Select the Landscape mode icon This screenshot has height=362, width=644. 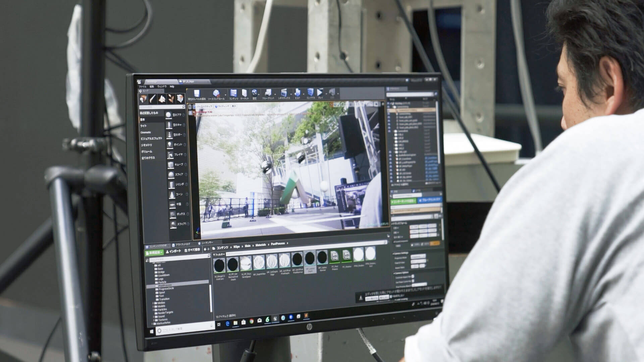pyautogui.click(x=162, y=99)
